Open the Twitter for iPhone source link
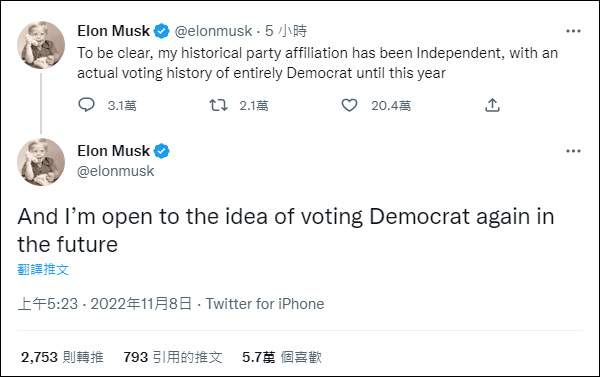The height and width of the screenshot is (377, 600). coord(265,304)
